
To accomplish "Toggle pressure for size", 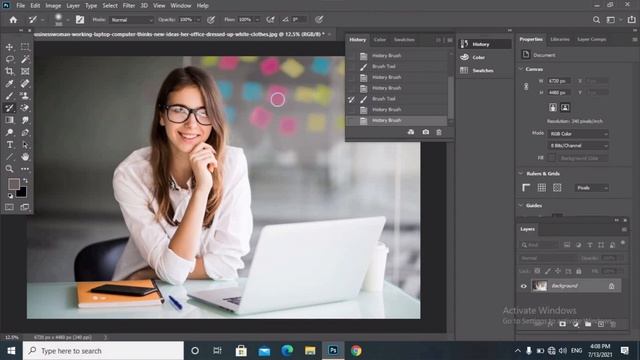I will point(319,20).
